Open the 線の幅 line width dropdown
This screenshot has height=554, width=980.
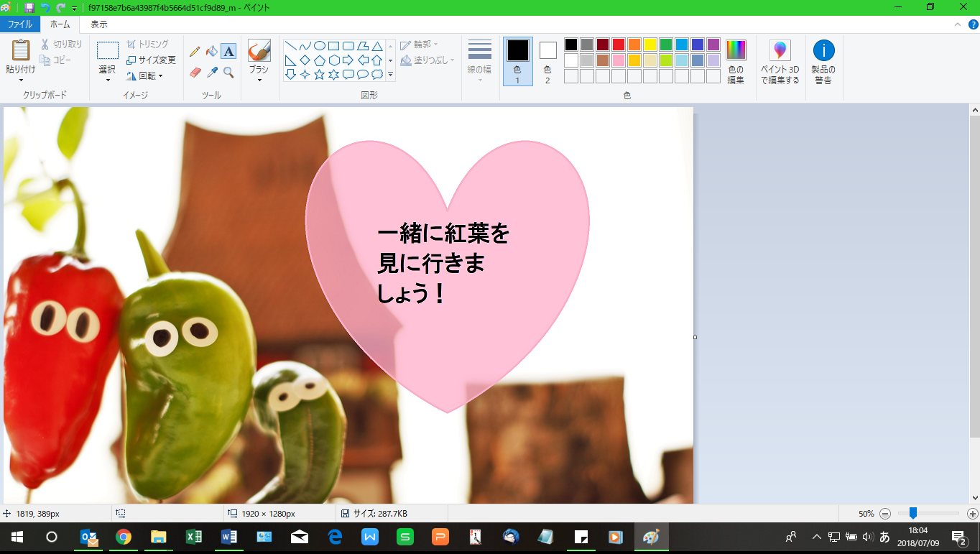pos(479,62)
